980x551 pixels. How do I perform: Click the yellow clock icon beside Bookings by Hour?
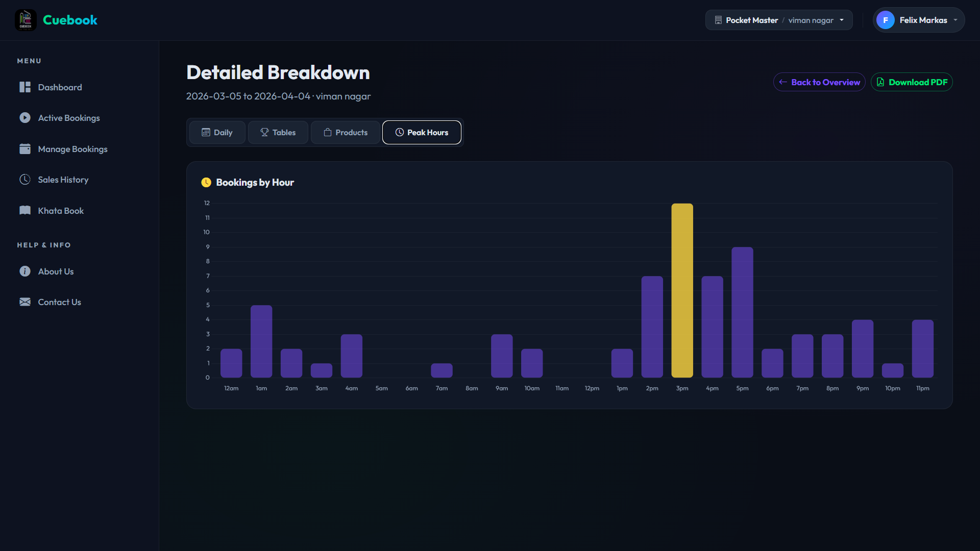pos(206,183)
